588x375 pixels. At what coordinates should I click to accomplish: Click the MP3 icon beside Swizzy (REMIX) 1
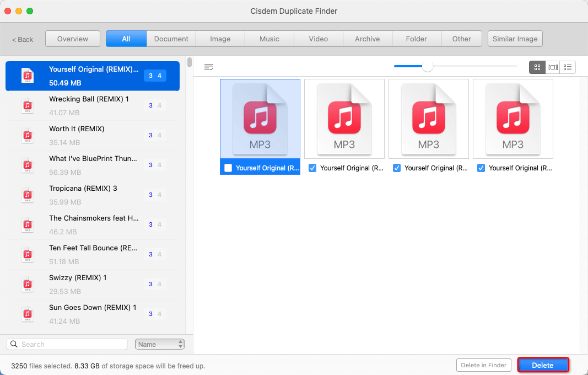tap(28, 284)
